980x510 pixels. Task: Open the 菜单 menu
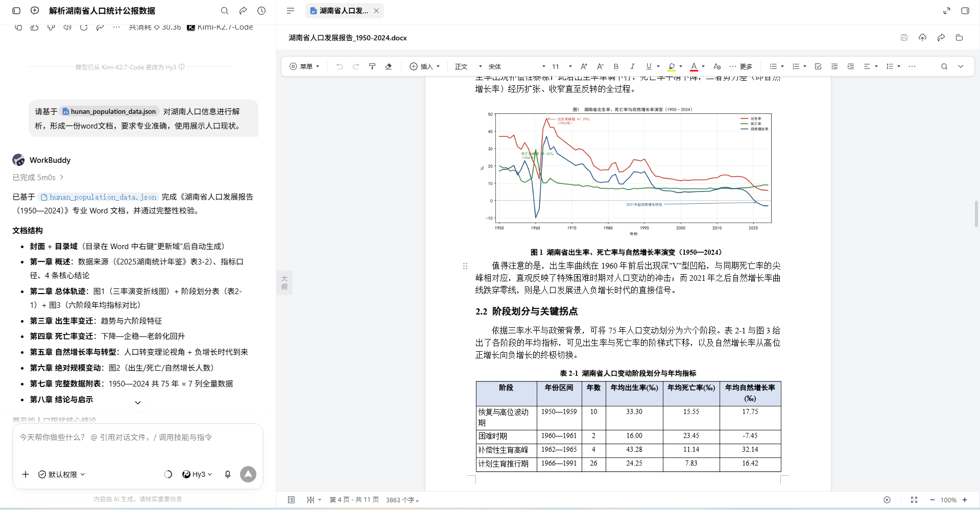pos(304,66)
